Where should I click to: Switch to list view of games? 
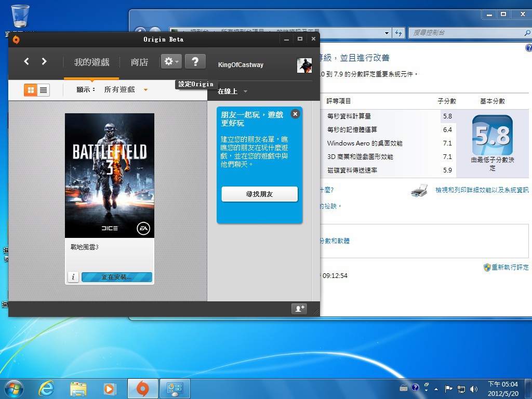pyautogui.click(x=44, y=90)
